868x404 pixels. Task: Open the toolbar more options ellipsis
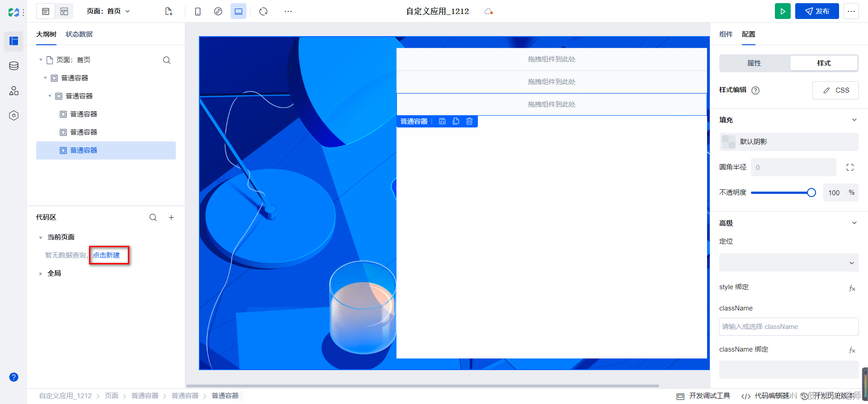[x=288, y=11]
